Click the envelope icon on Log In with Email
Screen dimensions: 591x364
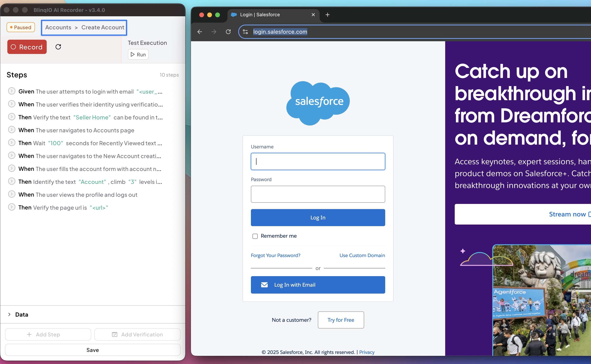(264, 285)
